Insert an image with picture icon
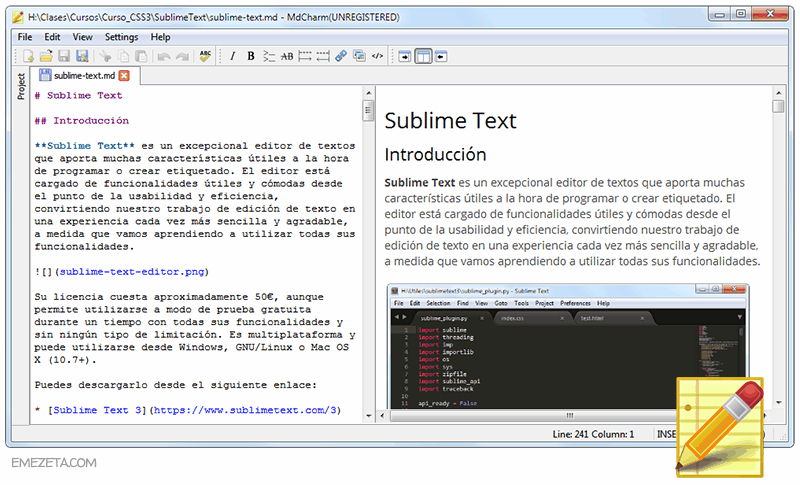800x485 pixels. tap(359, 56)
